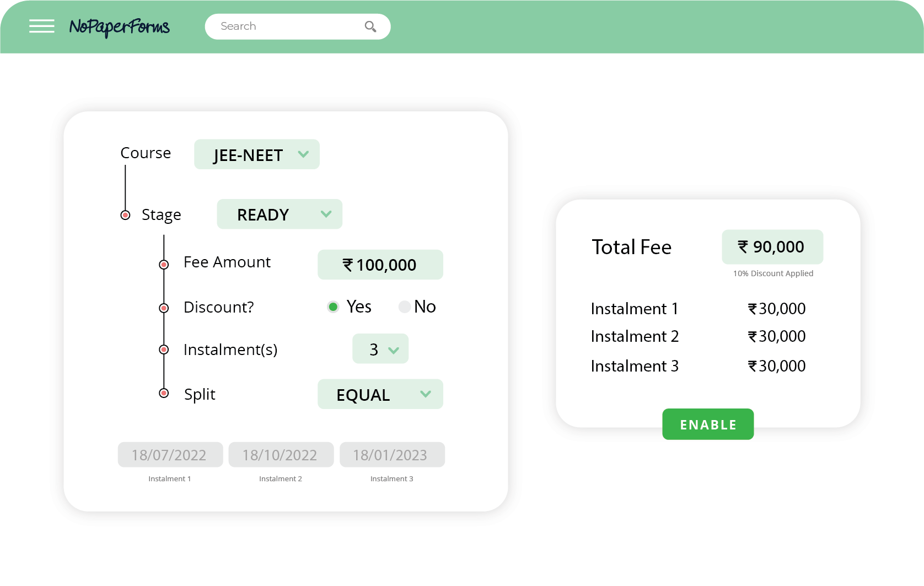Click the Instalment(s) node dot

[x=164, y=350]
